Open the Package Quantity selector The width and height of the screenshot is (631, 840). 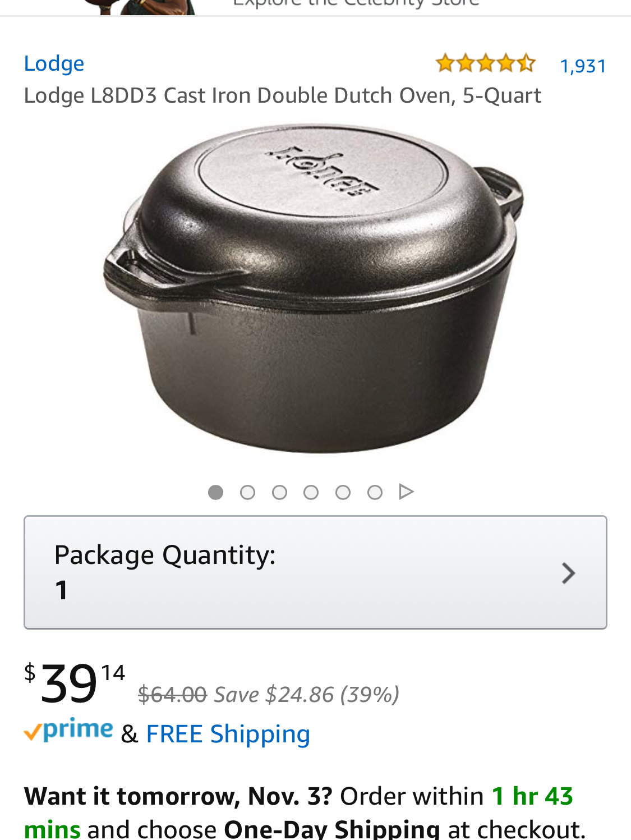[315, 572]
